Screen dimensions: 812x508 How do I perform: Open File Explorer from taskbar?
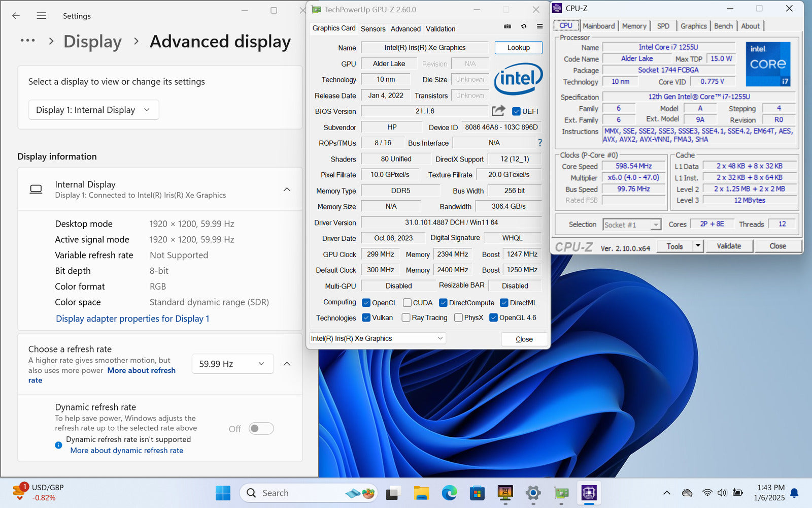coord(421,493)
